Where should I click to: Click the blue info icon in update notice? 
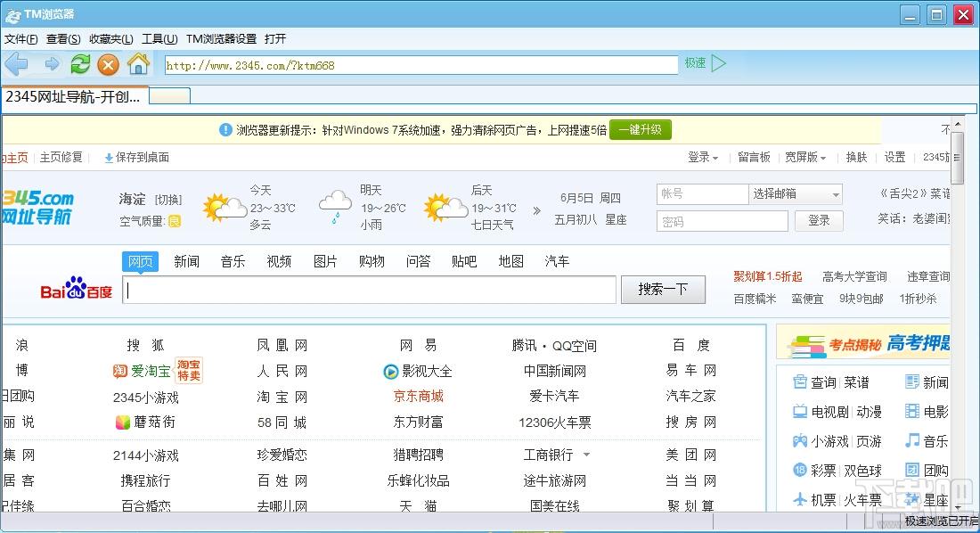coord(225,129)
